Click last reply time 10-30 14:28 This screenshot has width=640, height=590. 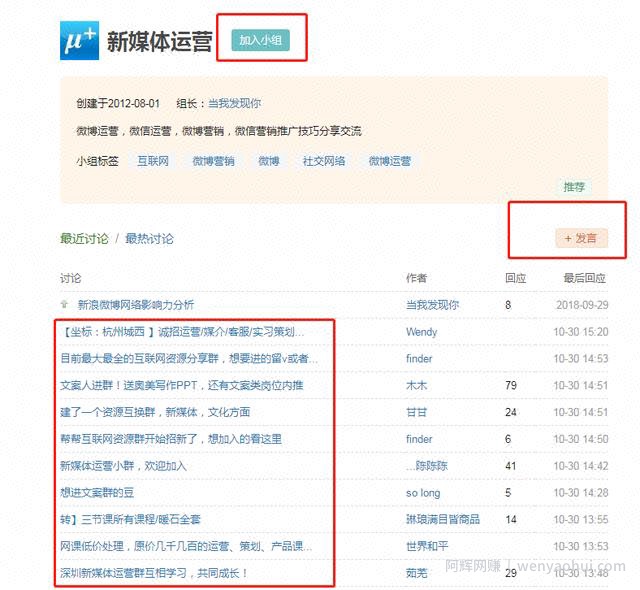(x=580, y=493)
